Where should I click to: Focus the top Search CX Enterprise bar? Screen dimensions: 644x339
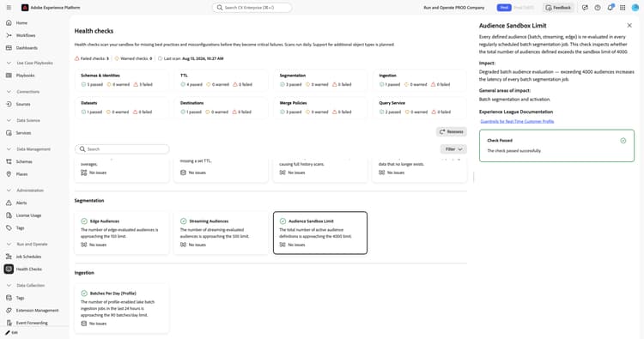coord(252,8)
